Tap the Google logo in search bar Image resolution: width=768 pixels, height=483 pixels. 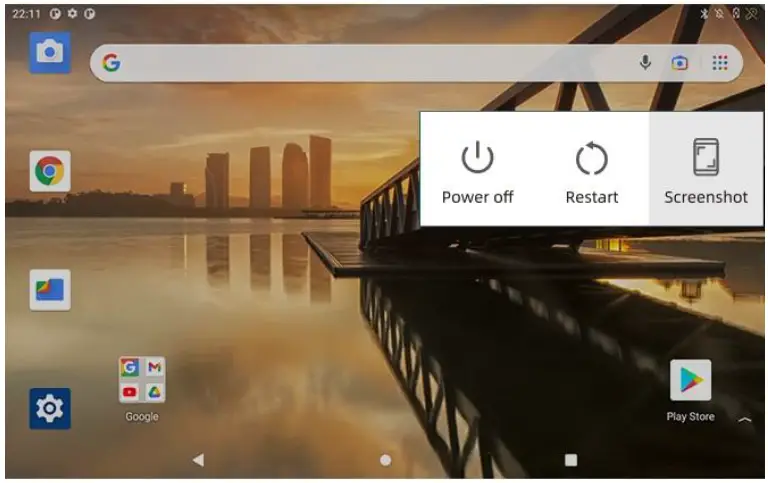[112, 63]
